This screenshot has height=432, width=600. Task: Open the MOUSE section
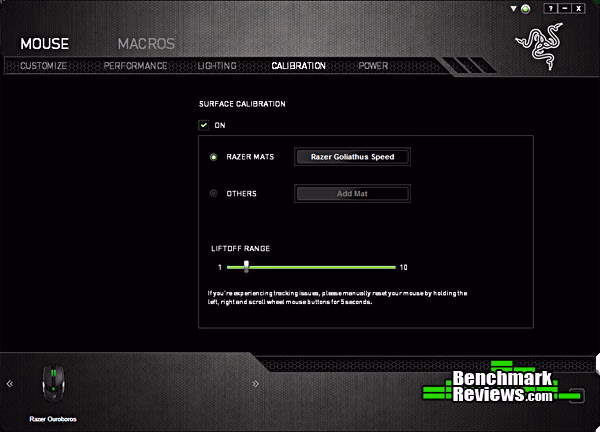click(45, 44)
